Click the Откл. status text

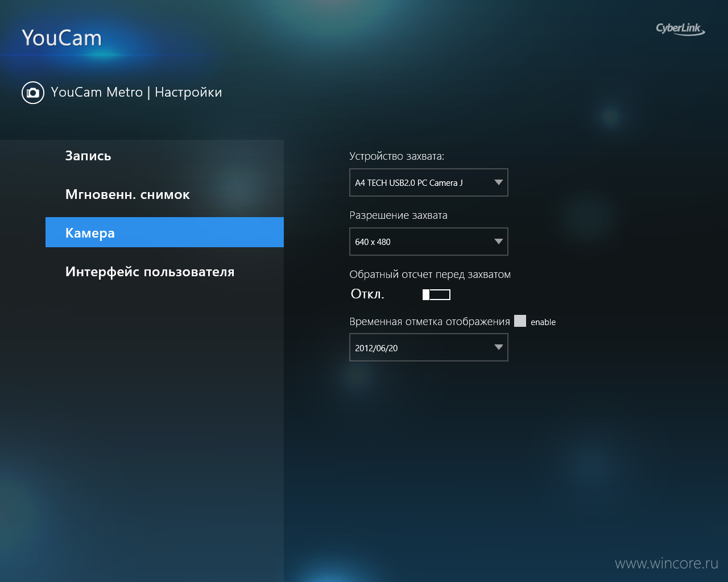point(367,294)
